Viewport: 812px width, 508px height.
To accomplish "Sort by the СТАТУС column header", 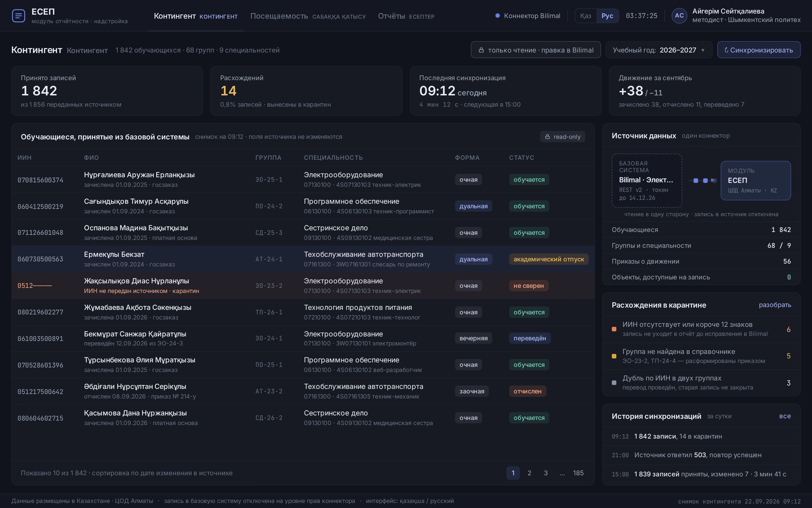I will coord(521,157).
